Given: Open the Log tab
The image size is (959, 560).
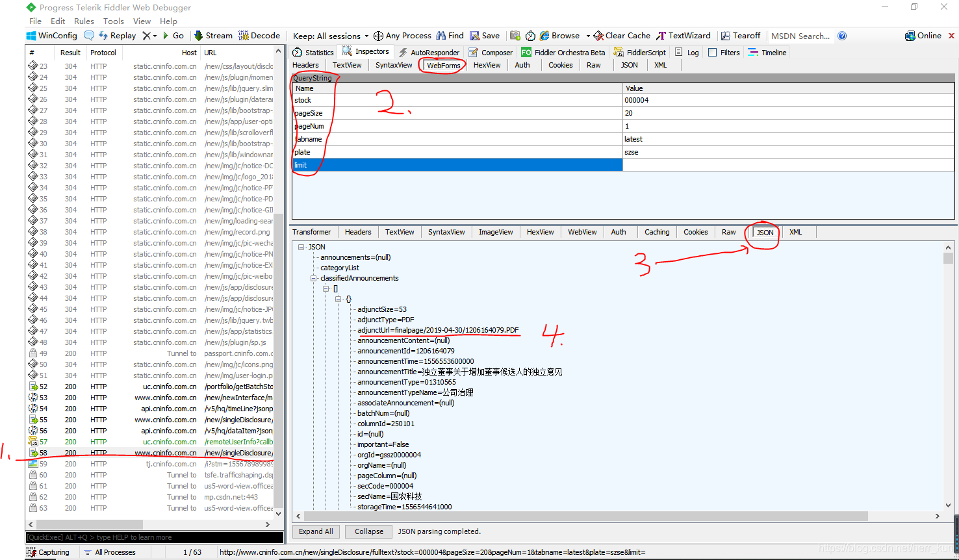Looking at the screenshot, I should tap(687, 52).
